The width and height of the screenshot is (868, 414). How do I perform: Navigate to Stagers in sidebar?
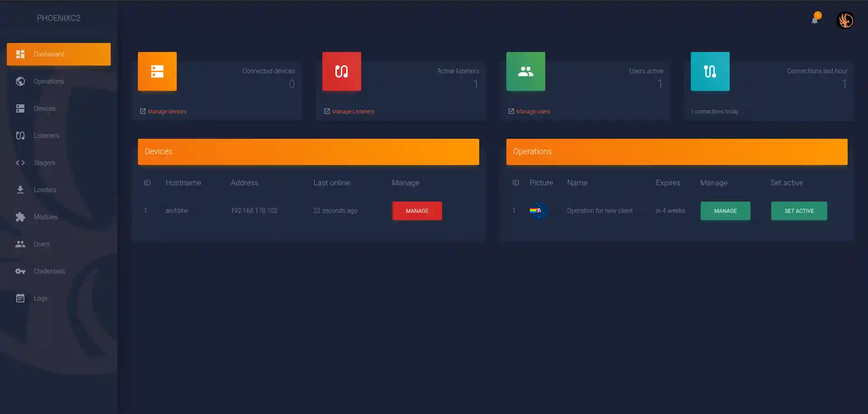pyautogui.click(x=59, y=163)
